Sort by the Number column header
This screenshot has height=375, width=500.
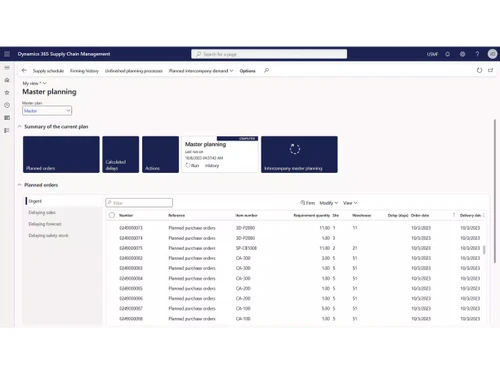pyautogui.click(x=126, y=215)
